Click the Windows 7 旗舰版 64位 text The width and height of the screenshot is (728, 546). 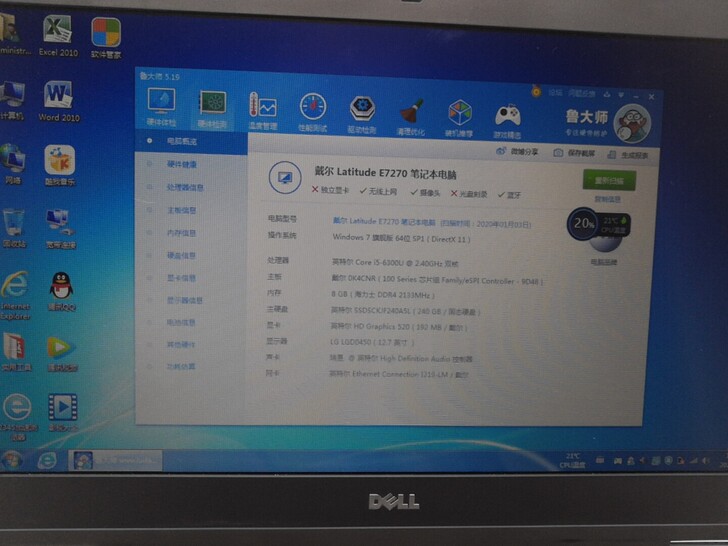pos(401,238)
